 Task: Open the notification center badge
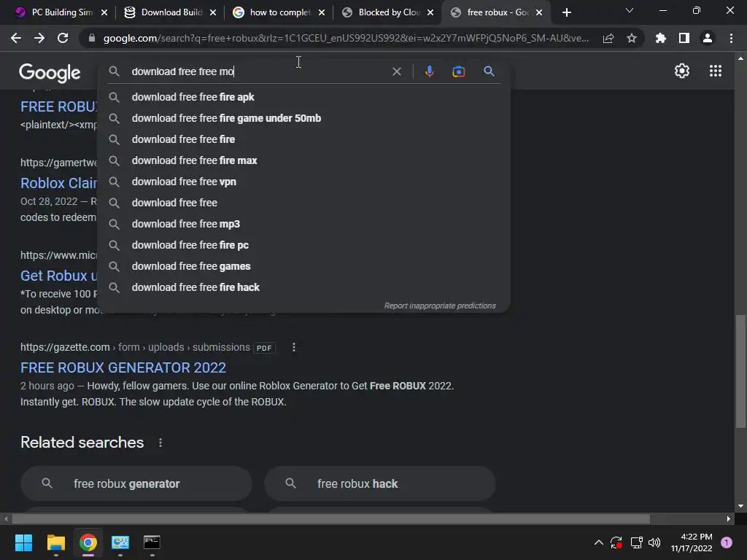(x=727, y=542)
